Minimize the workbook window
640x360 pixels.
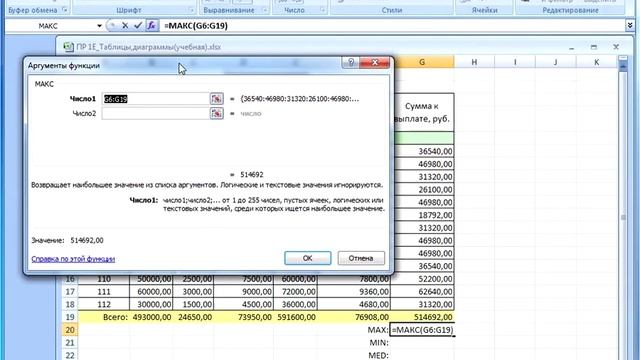tap(571, 47)
